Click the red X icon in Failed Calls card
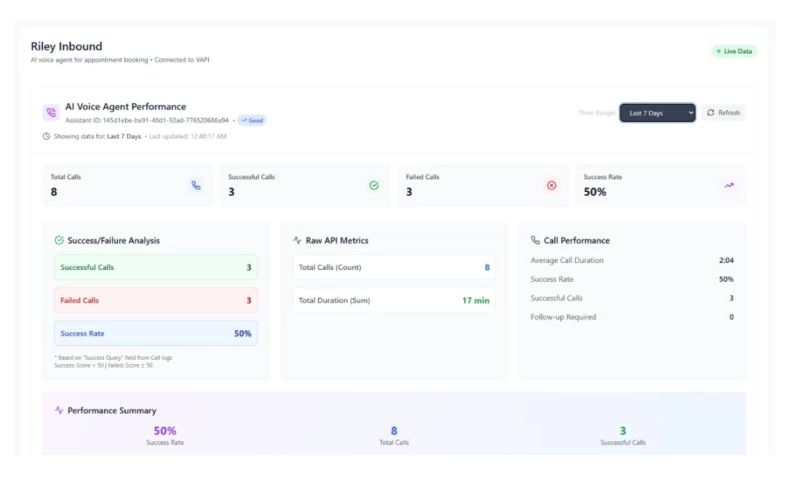The height and width of the screenshot is (480, 800). click(x=551, y=185)
